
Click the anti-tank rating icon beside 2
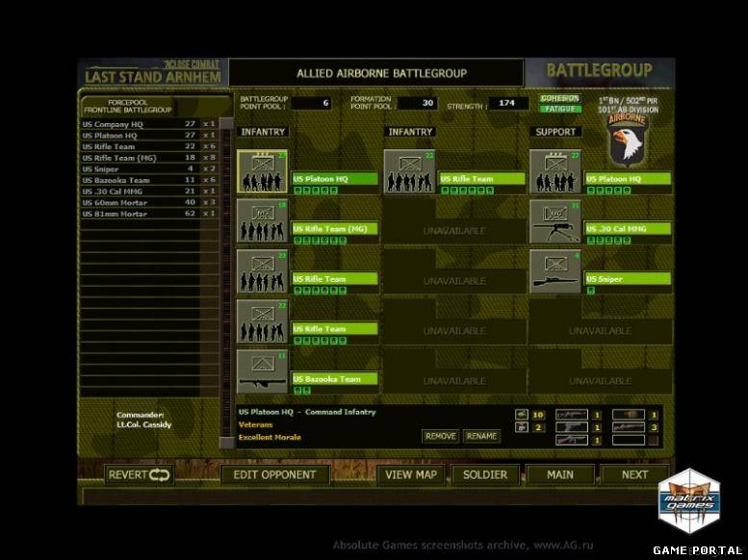click(522, 427)
